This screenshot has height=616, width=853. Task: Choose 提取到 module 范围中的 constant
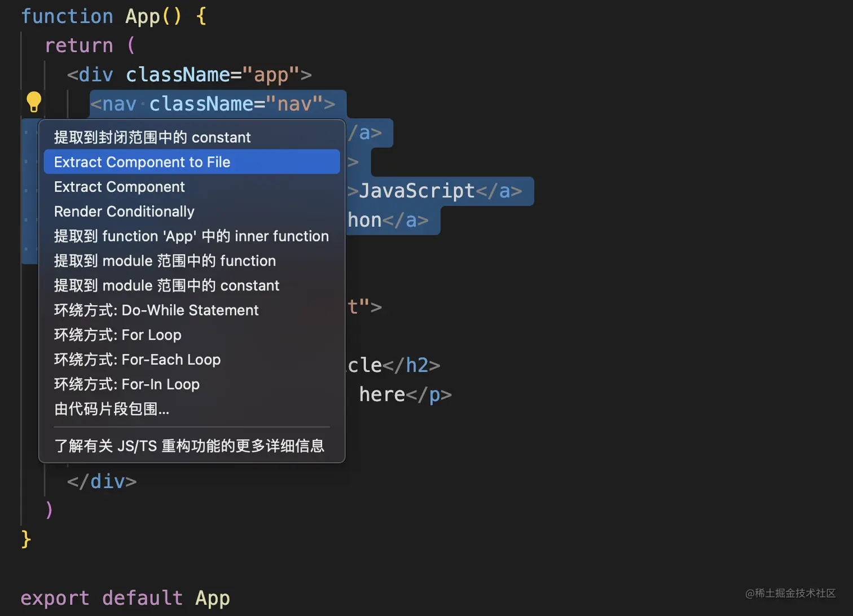click(x=192, y=285)
